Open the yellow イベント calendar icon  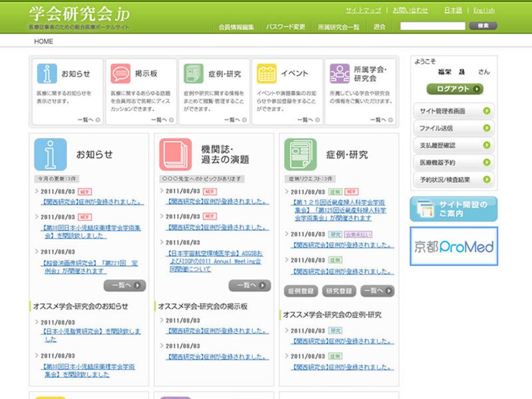tap(267, 73)
